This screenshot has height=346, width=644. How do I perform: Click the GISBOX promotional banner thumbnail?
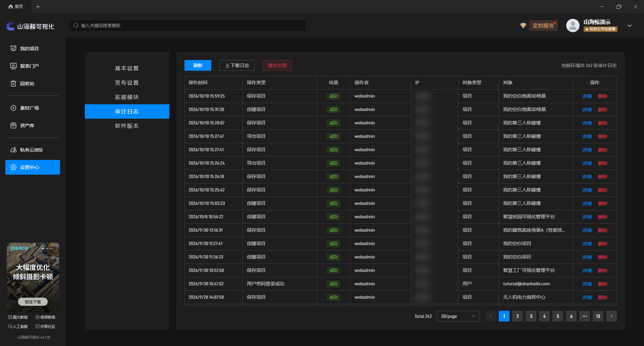click(33, 278)
